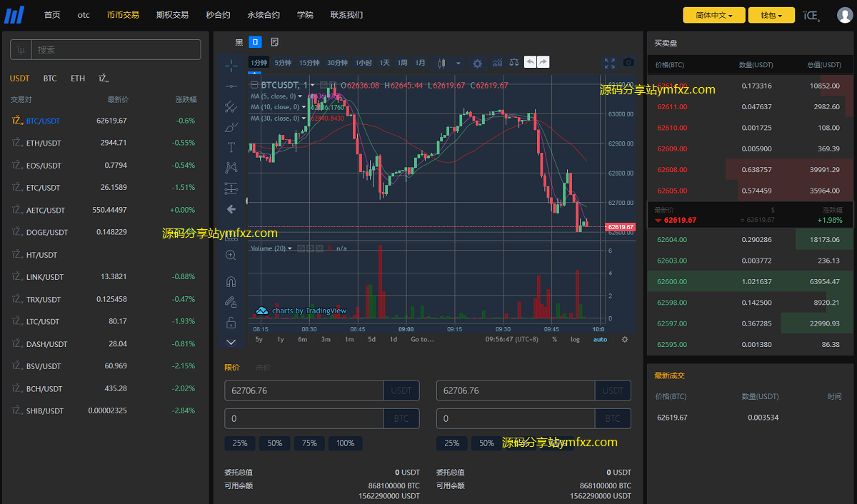Take a chart snapshot with camera icon

pos(628,63)
